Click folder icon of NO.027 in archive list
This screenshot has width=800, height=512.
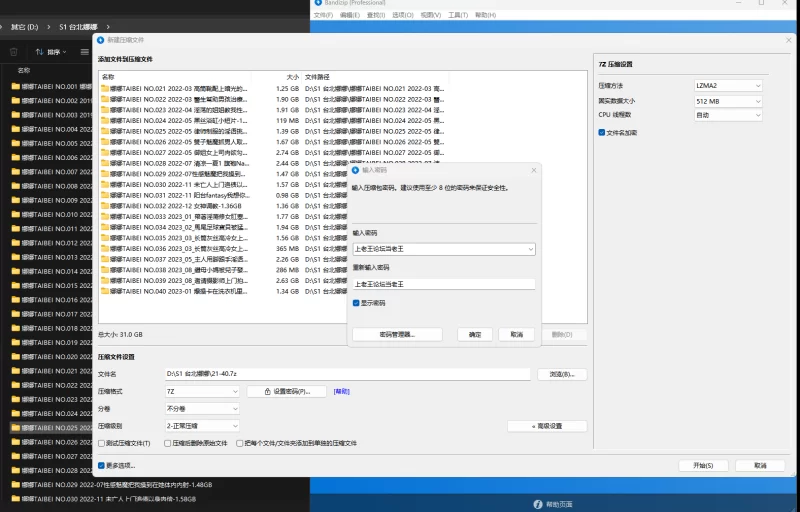click(105, 152)
